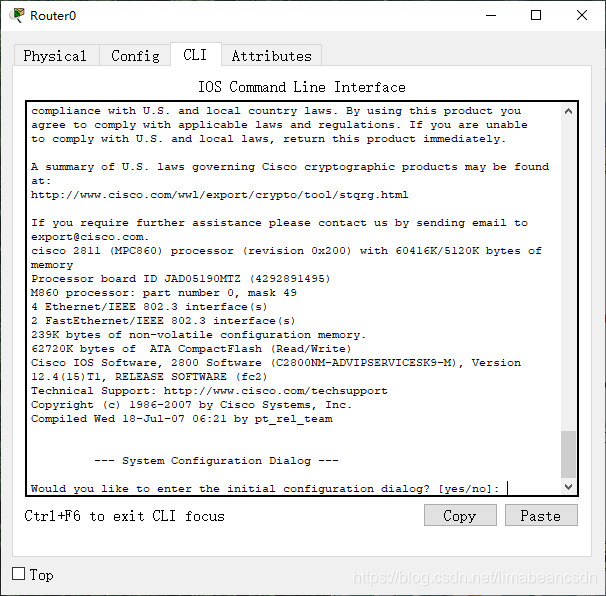Click the CLI vertical scrollbar thumb

568,455
